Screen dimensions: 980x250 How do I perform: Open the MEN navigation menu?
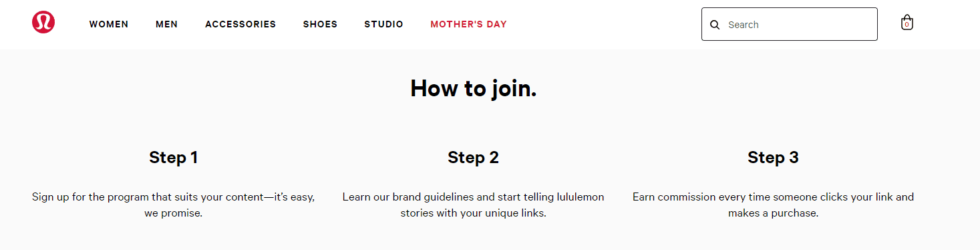click(166, 24)
